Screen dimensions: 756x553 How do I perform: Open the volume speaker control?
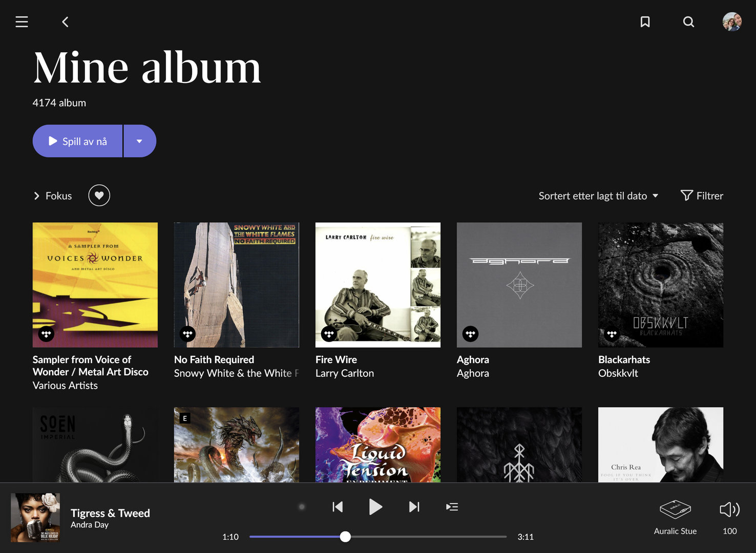pos(730,509)
